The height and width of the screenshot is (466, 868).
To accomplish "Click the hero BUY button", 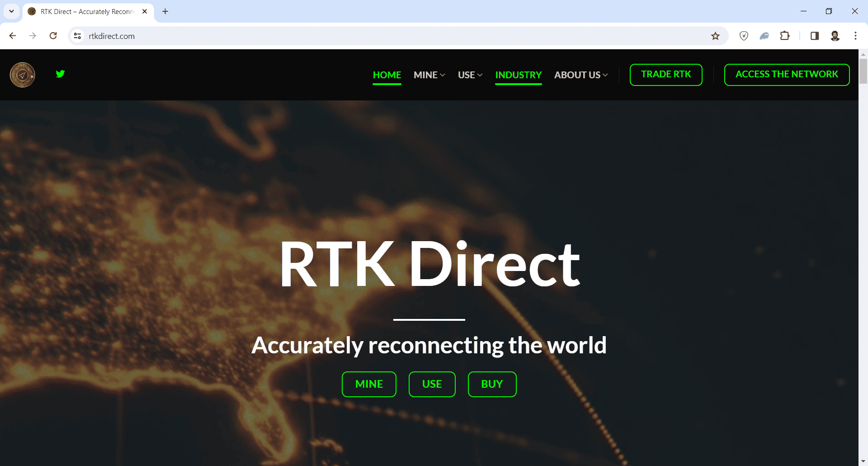I will pos(492,384).
